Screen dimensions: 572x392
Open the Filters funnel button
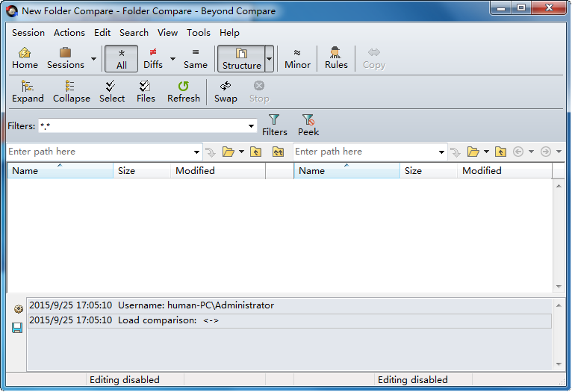click(274, 125)
